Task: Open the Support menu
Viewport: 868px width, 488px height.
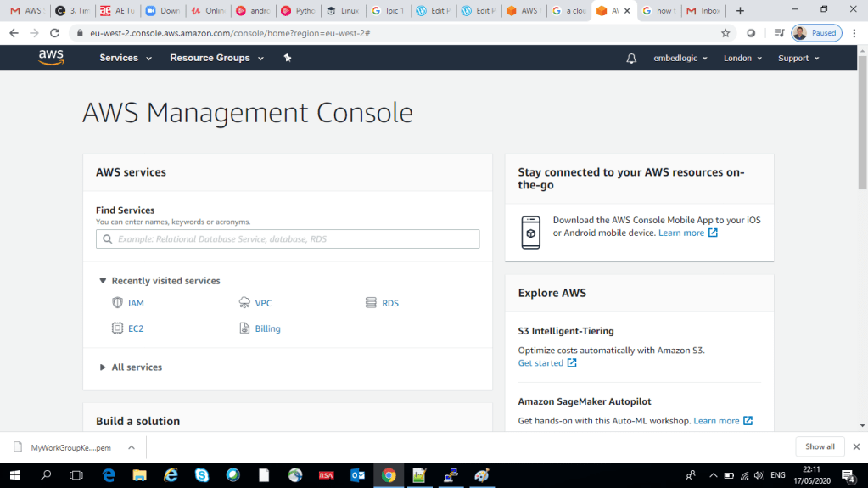Action: (798, 58)
